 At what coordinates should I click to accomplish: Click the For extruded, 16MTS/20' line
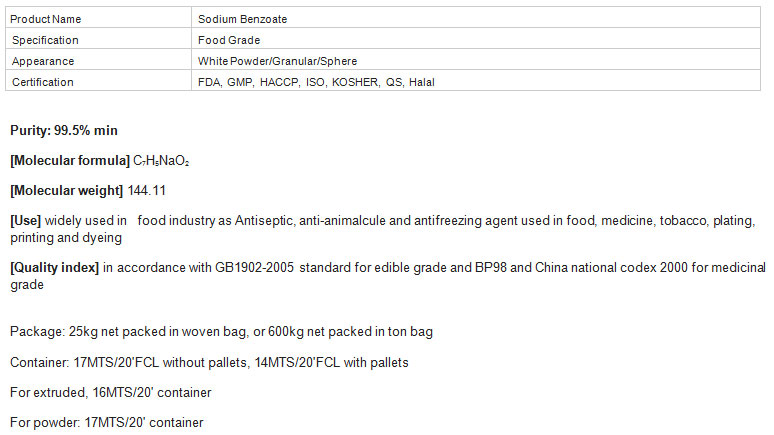pyautogui.click(x=111, y=393)
